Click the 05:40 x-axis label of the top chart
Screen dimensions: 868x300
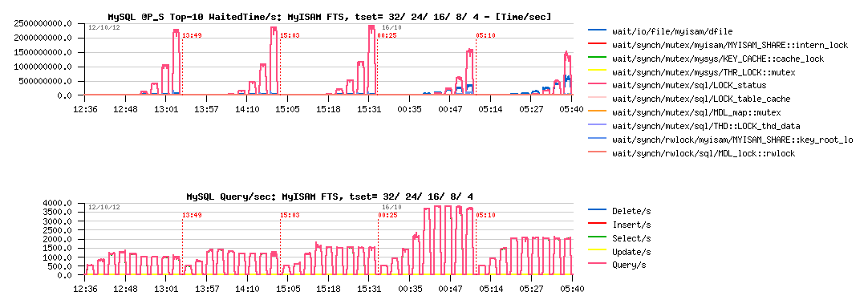pos(571,110)
